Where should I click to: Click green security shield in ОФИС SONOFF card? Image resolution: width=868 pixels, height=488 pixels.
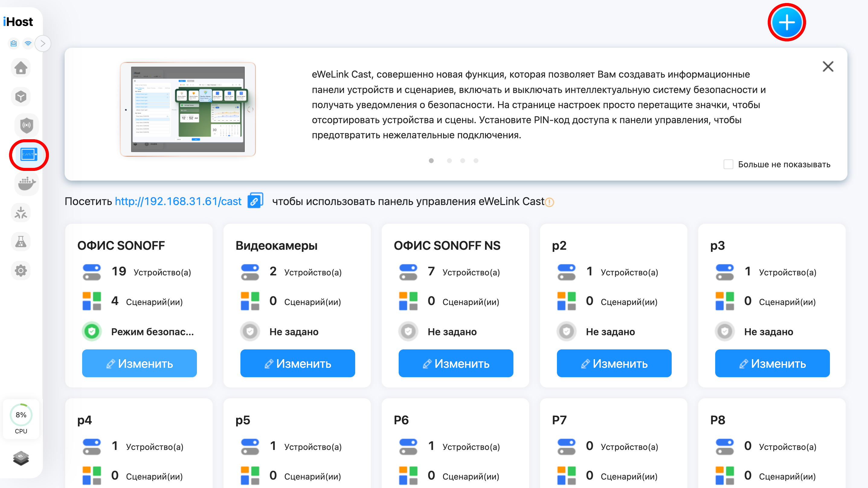point(92,332)
